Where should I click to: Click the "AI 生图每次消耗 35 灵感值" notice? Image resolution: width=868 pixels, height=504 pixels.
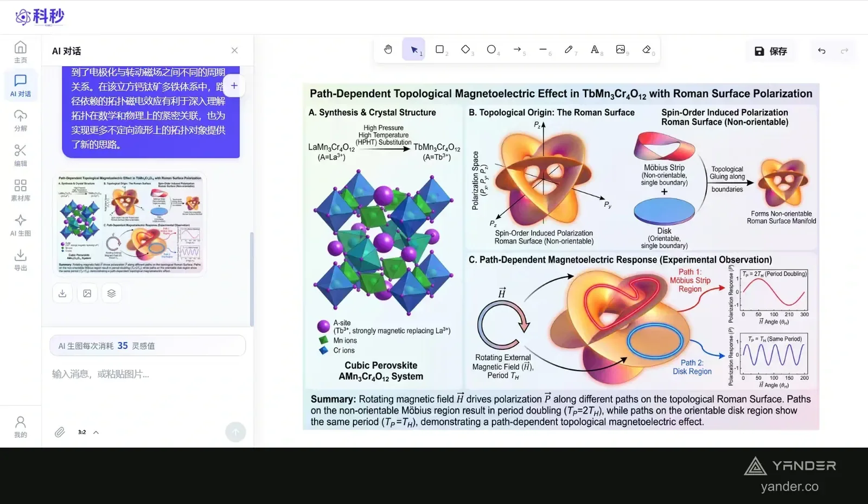coord(148,346)
